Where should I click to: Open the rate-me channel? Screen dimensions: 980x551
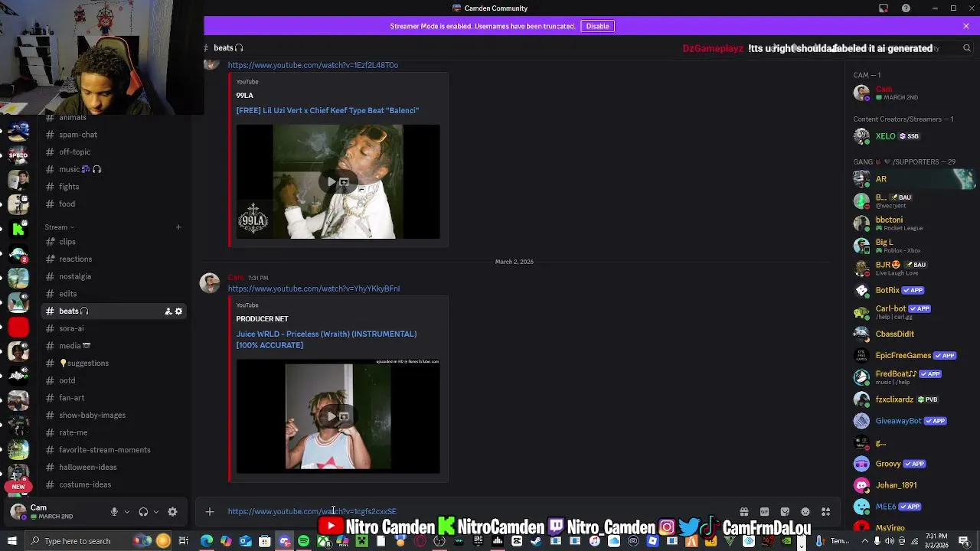(113, 432)
